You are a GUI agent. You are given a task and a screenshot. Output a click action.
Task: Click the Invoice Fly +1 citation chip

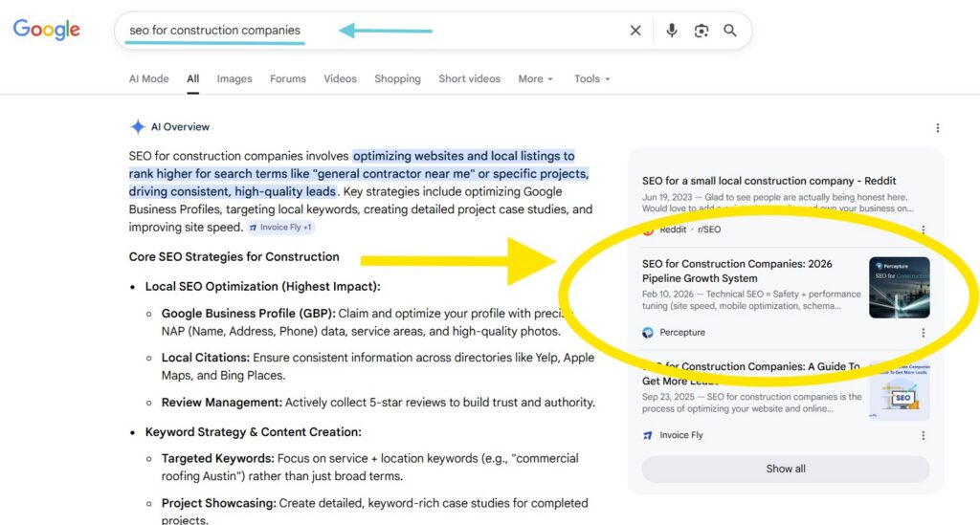280,228
